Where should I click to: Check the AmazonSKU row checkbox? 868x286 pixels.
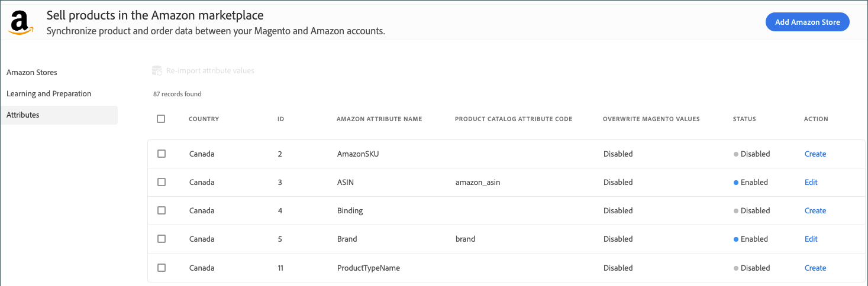coord(162,154)
